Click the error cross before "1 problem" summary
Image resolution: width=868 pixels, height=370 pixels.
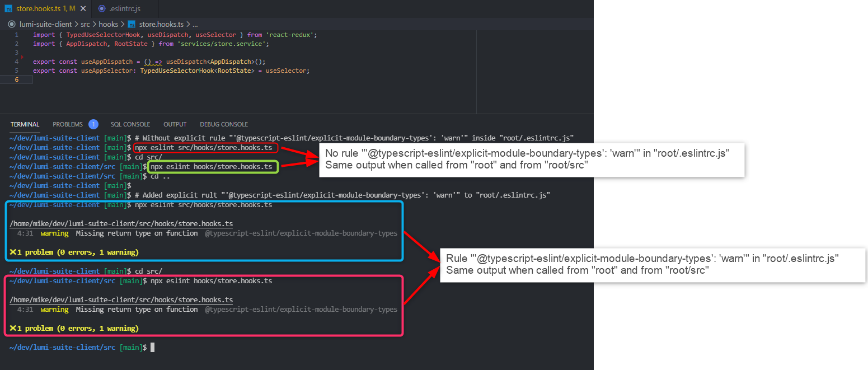[x=12, y=252]
